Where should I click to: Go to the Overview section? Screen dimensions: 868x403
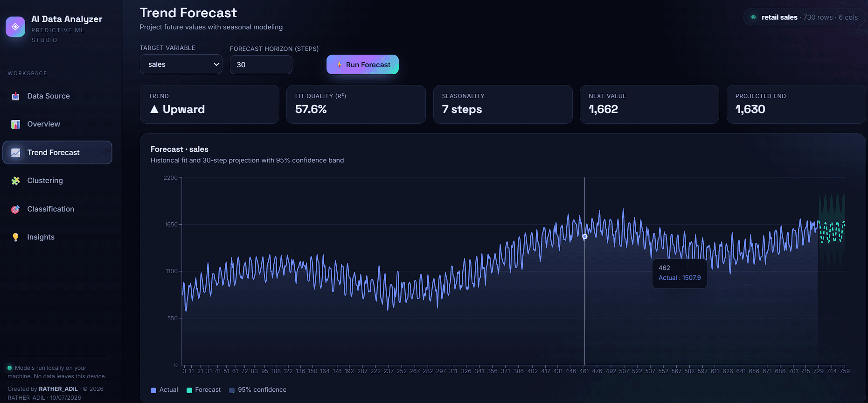(57, 124)
